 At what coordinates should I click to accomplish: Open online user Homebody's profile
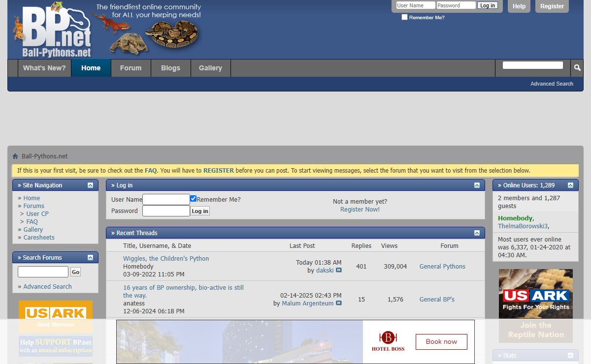pos(515,218)
